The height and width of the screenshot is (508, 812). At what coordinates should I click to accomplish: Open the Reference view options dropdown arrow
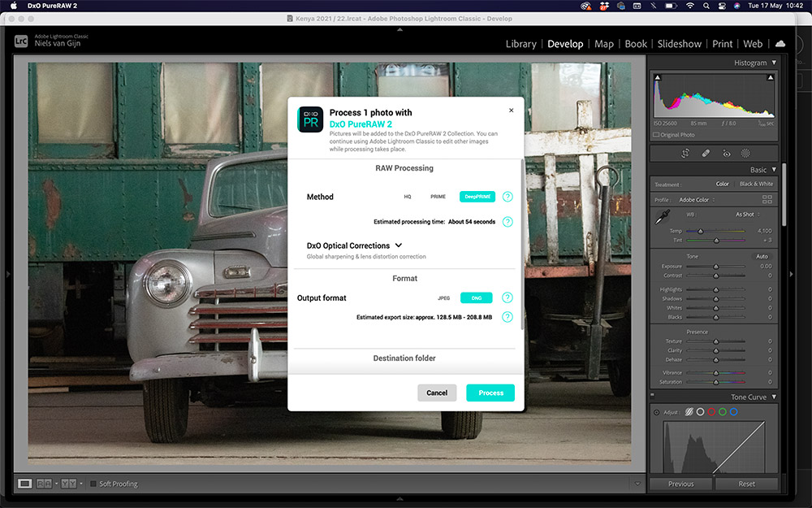pyautogui.click(x=56, y=484)
